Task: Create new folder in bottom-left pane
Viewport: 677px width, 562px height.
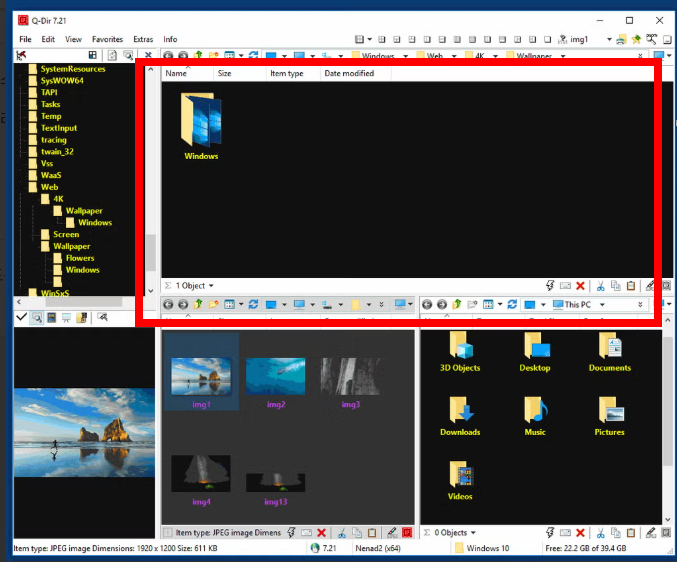Action: coord(213,304)
